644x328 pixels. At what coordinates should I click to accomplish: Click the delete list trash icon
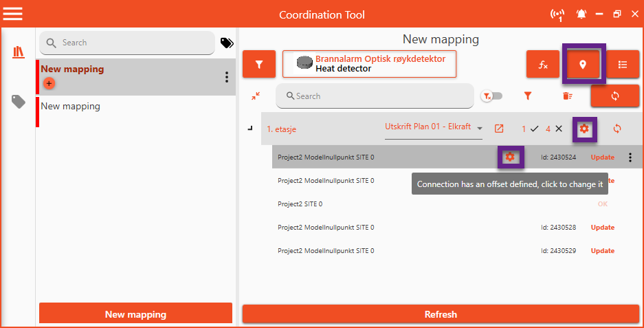click(x=567, y=96)
